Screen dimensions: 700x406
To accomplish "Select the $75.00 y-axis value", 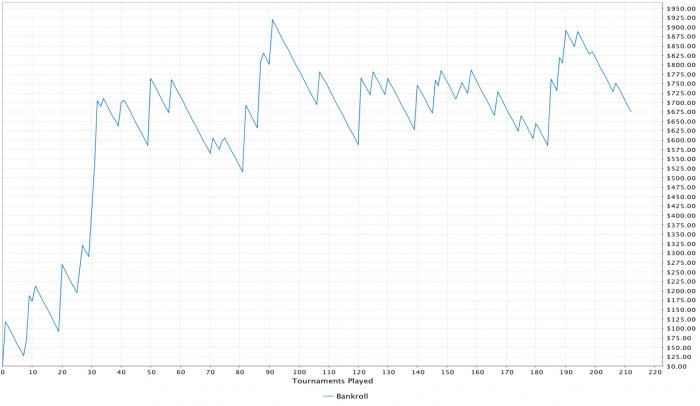I will 679,338.
